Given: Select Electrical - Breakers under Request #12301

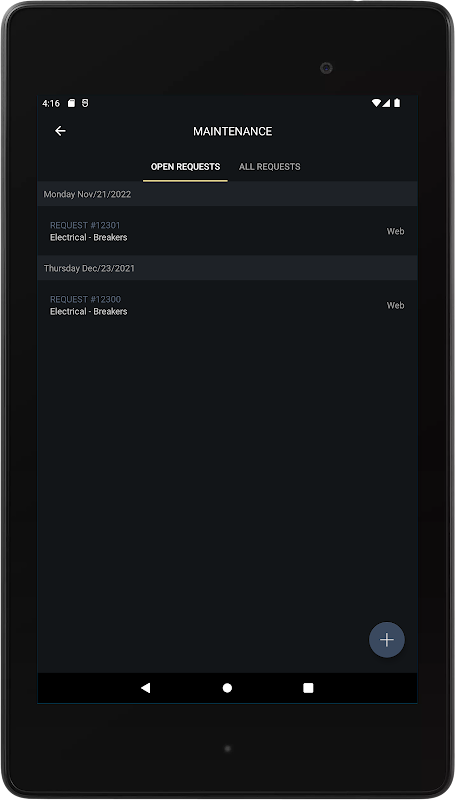Looking at the screenshot, I should click(88, 237).
